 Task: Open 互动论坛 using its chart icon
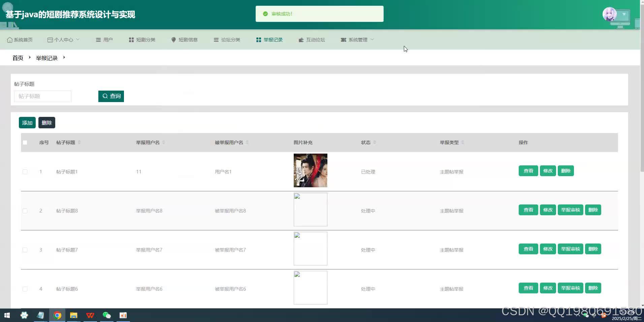tap(301, 39)
